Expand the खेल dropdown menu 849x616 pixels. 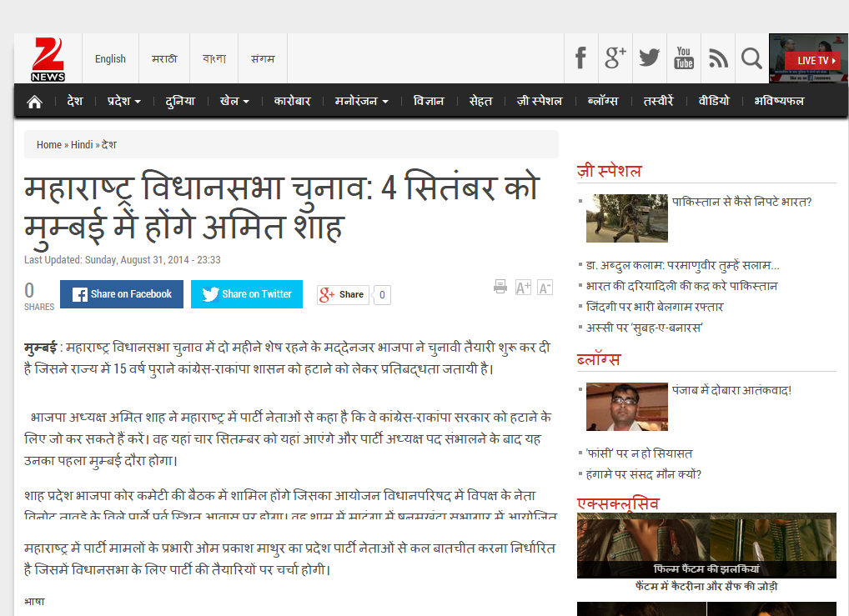coord(234,101)
